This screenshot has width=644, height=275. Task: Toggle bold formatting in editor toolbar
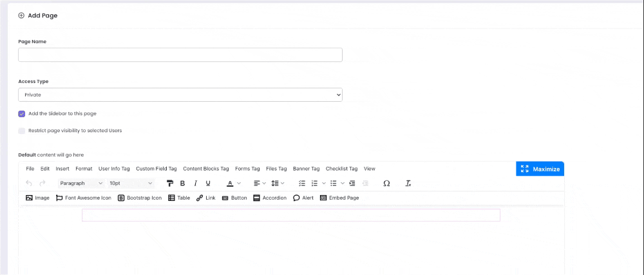click(x=182, y=184)
